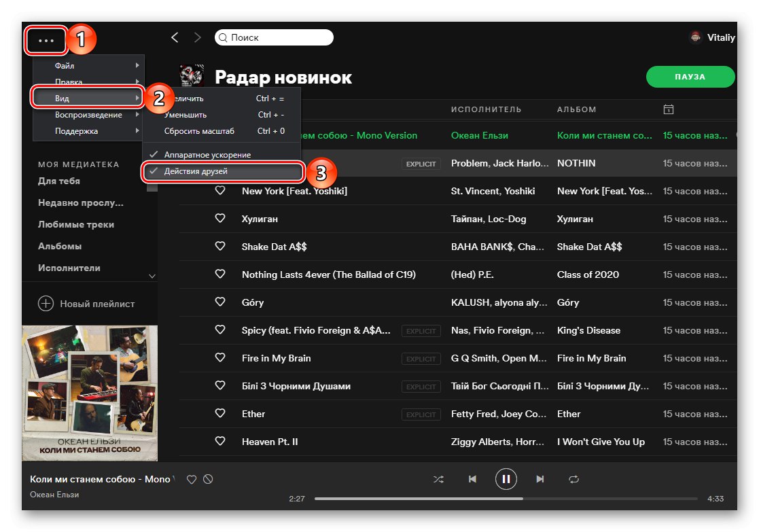Open the three-dots main menu
The width and height of the screenshot is (759, 532).
(46, 41)
